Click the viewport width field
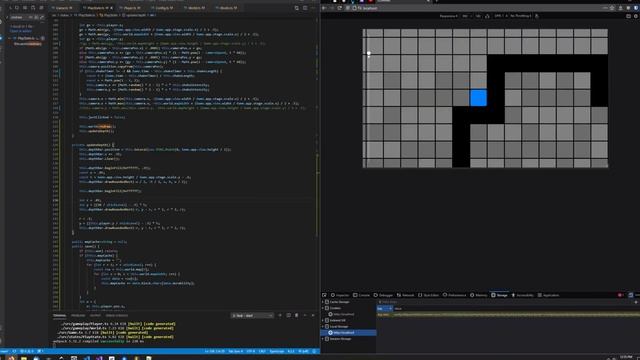Viewport: 640px width, 360px height. pos(465,16)
